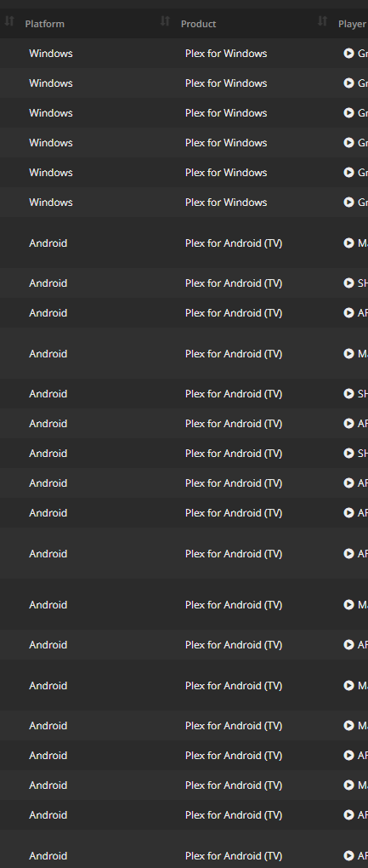
Task: Open first Ma player link
Action: (x=362, y=243)
